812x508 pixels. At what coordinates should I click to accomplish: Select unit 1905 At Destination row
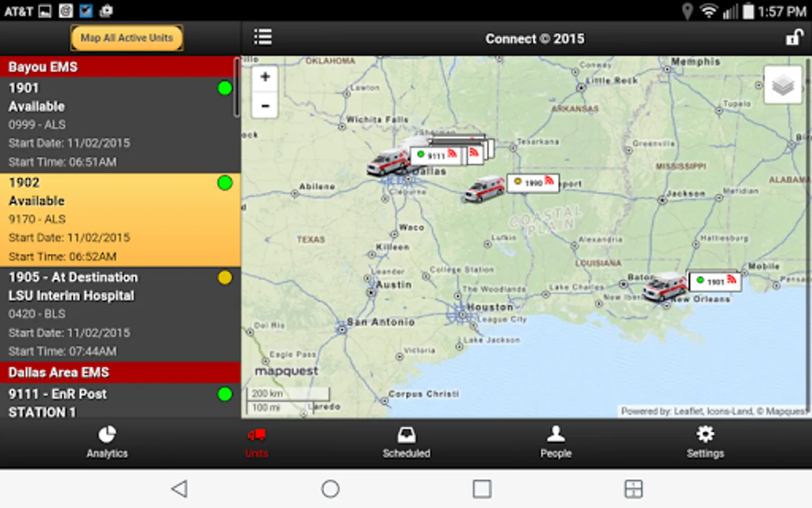120,314
